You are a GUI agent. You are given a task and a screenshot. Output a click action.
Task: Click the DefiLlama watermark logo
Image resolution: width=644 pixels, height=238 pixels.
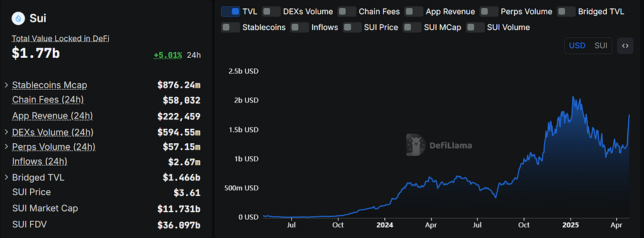point(438,145)
